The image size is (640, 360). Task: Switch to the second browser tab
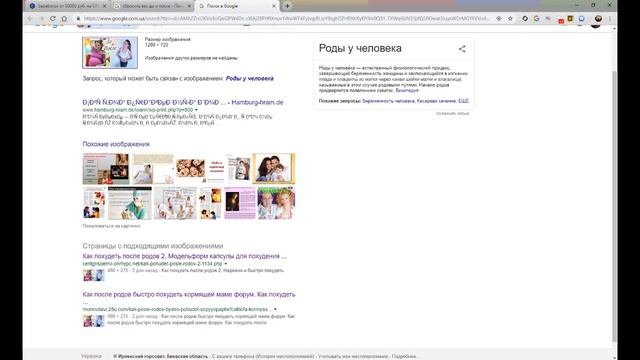click(152, 6)
